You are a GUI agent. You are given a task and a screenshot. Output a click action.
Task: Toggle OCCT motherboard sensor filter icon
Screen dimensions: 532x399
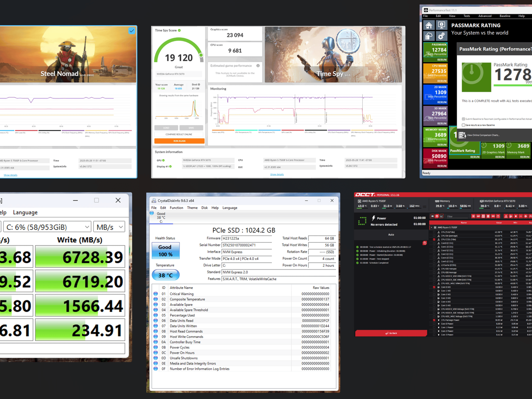pos(483,216)
